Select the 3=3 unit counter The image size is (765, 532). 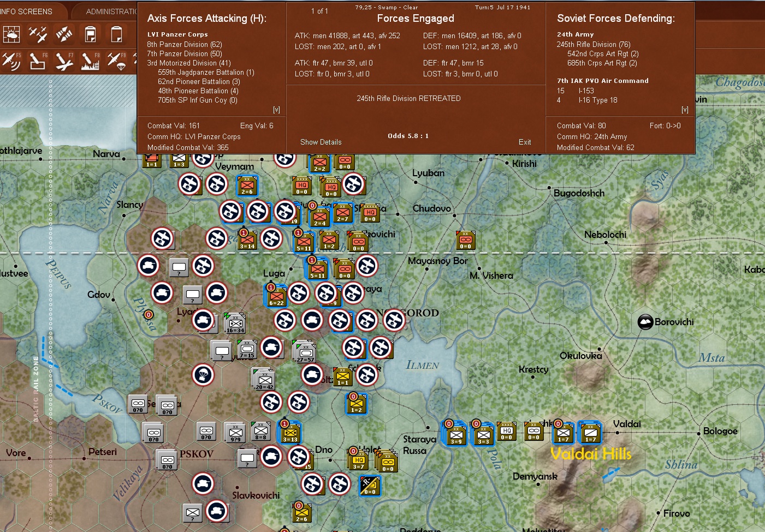[483, 434]
